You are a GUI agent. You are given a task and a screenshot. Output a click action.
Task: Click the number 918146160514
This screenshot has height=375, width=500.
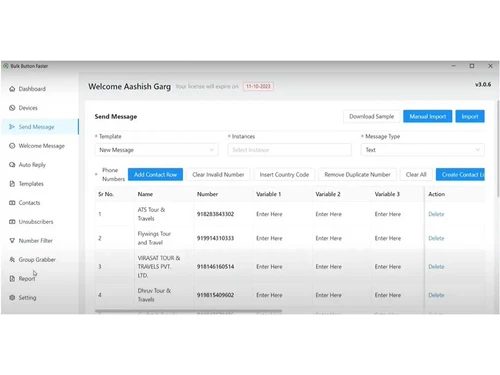point(215,267)
